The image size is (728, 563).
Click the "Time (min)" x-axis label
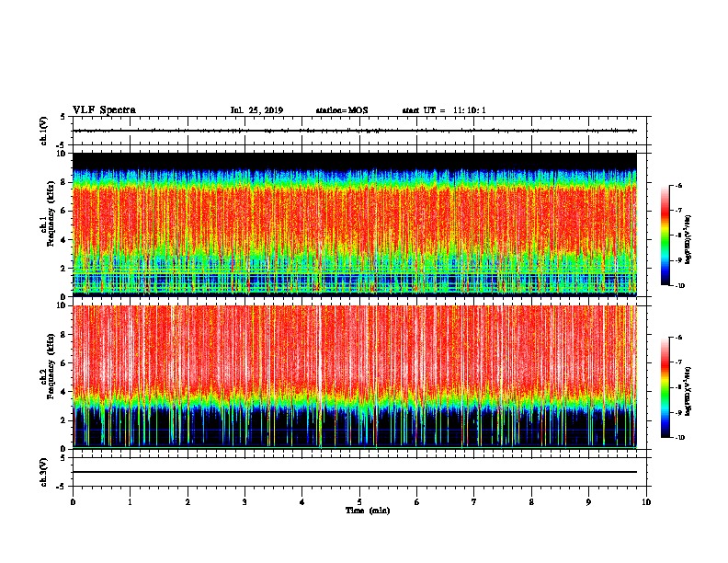click(368, 511)
